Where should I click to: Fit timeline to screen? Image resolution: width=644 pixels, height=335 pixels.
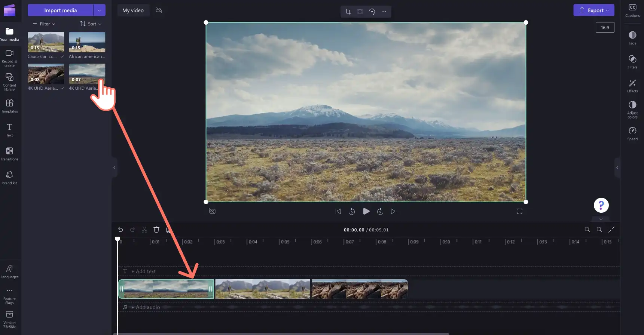pyautogui.click(x=611, y=230)
